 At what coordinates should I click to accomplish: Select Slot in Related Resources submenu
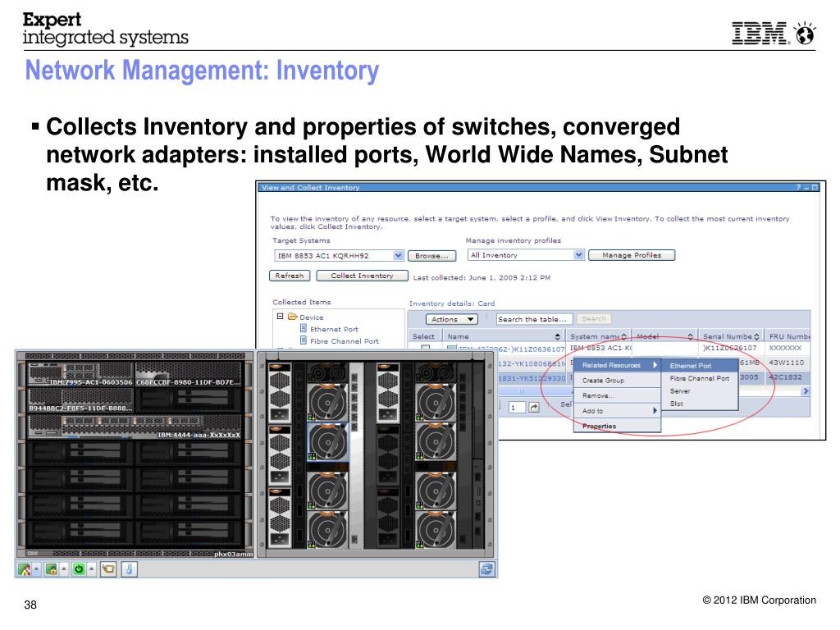point(700,404)
